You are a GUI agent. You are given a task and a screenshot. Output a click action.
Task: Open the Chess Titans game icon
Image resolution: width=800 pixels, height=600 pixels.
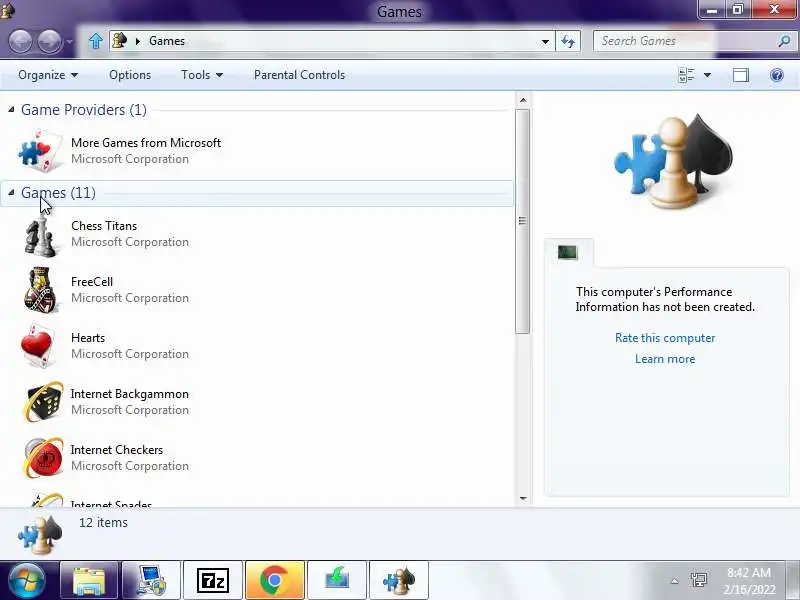(41, 236)
